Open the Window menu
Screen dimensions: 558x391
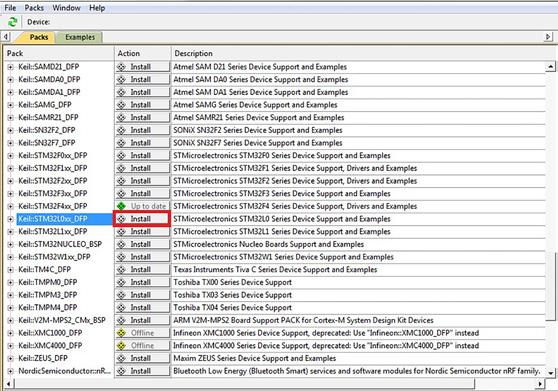coord(66,7)
